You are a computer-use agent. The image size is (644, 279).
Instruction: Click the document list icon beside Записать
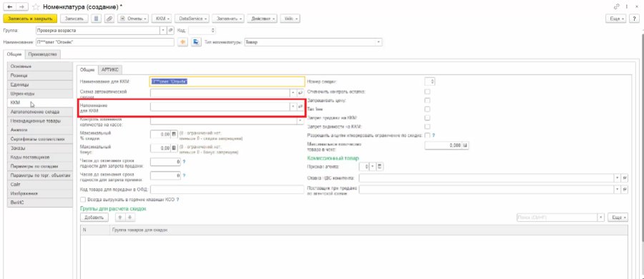[96, 19]
